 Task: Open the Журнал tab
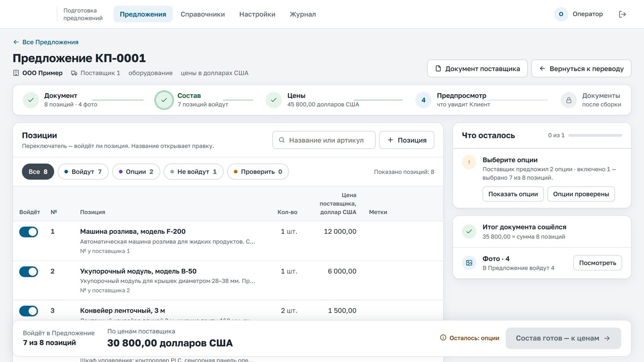coord(303,14)
